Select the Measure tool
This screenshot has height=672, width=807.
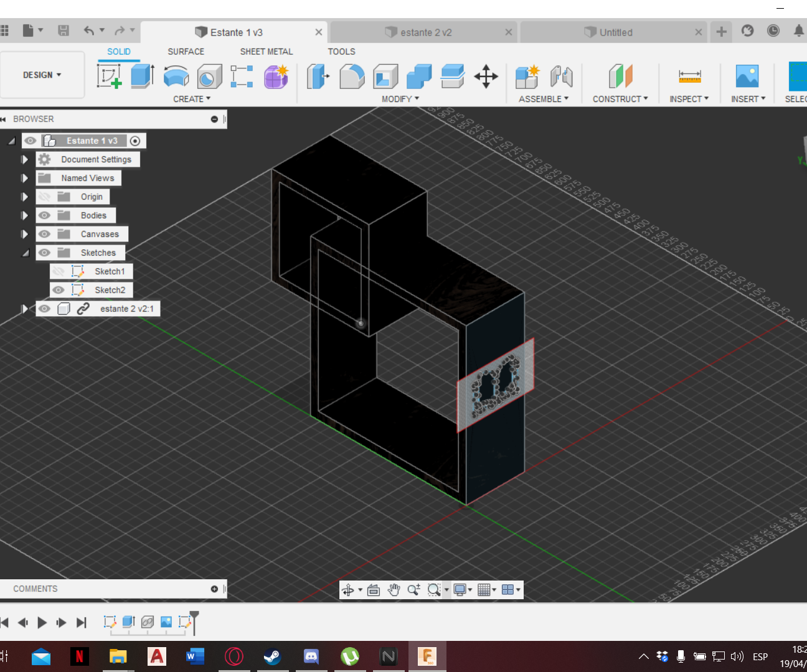point(689,77)
